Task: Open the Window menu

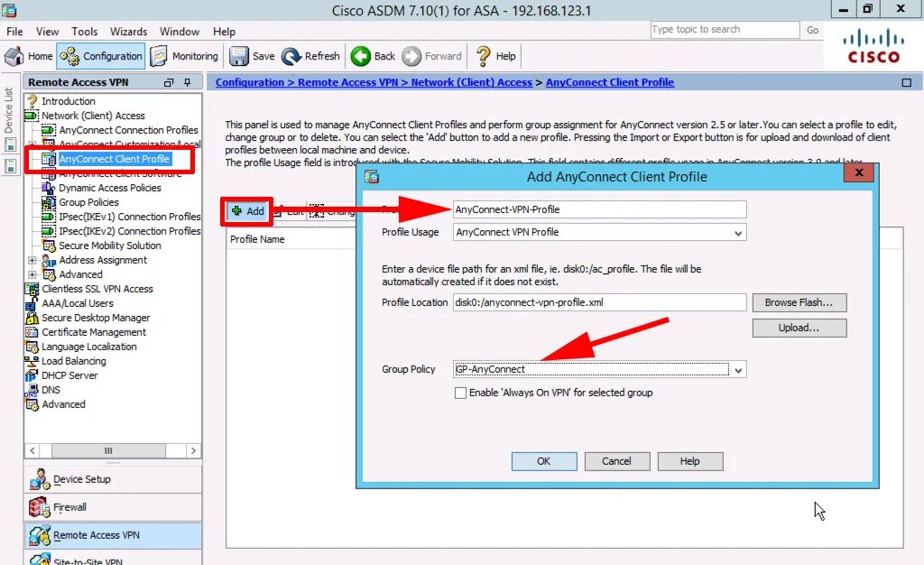Action: pyautogui.click(x=180, y=32)
